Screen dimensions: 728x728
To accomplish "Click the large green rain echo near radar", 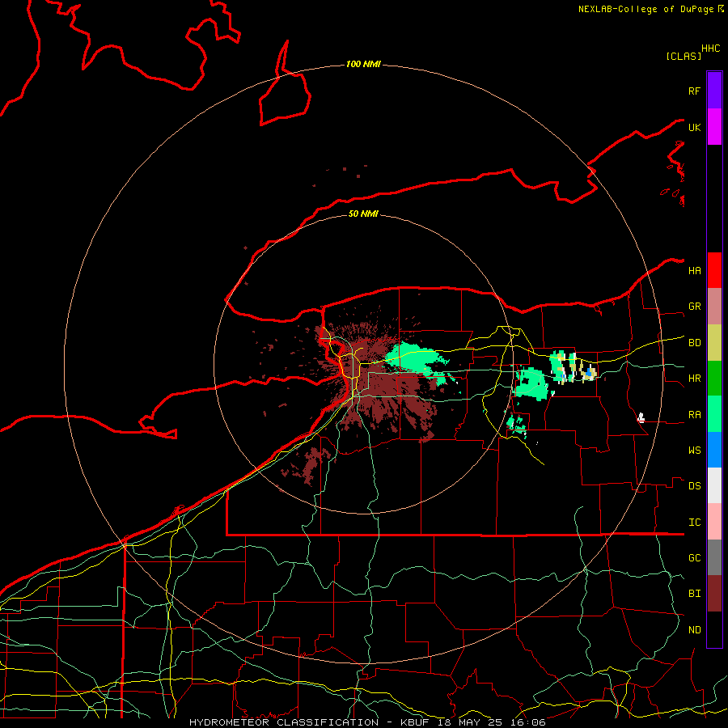I will click(x=413, y=358).
